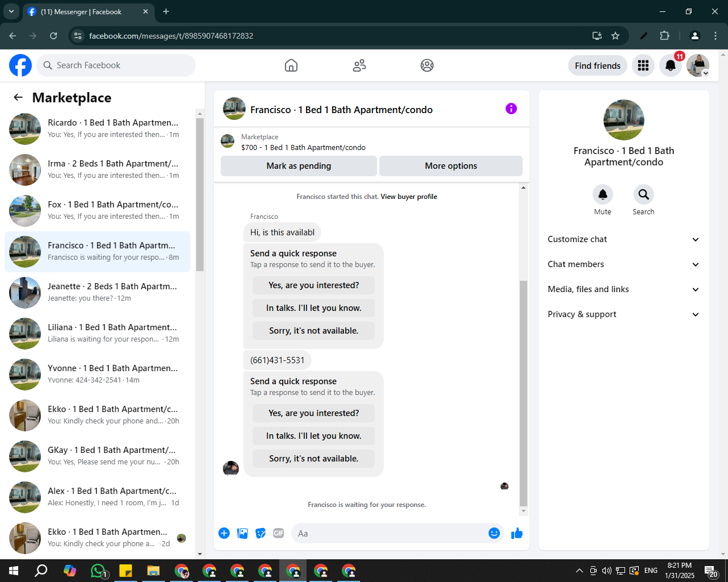Open the Chrome profile icon
The width and height of the screenshot is (728, 582).
tap(694, 36)
